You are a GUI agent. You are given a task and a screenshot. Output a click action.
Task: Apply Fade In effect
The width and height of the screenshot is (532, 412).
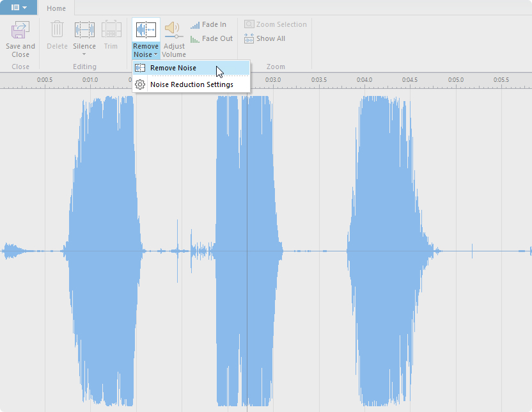pyautogui.click(x=208, y=25)
